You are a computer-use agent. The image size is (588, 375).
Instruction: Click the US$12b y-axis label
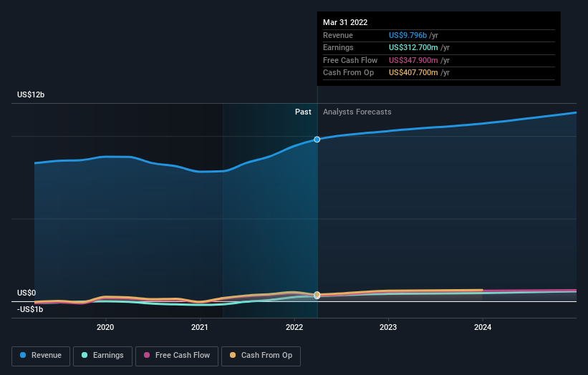pos(31,94)
